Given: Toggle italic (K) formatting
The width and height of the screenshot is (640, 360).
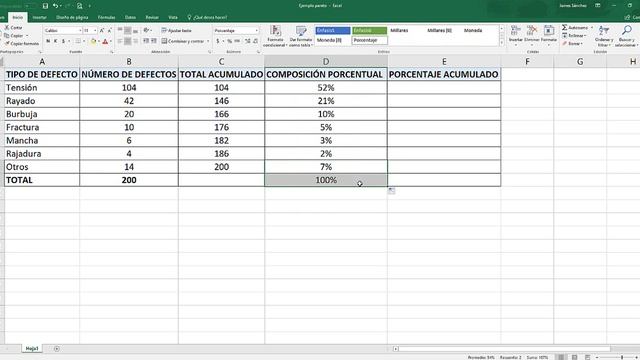Looking at the screenshot, I should [56, 41].
